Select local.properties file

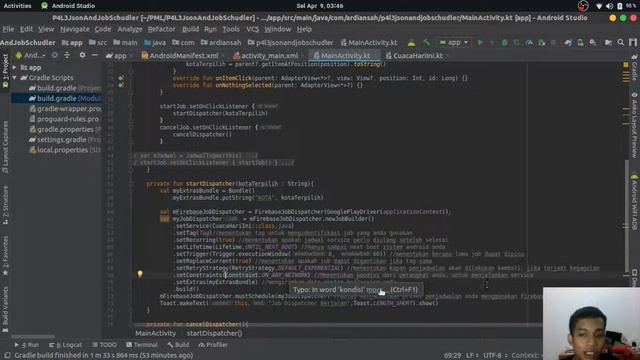tap(65, 150)
